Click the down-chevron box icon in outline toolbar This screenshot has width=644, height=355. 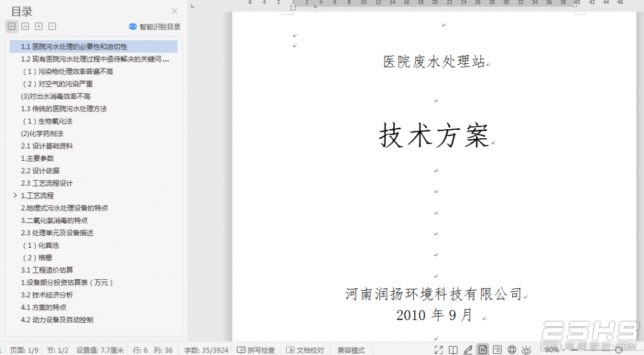[11, 26]
